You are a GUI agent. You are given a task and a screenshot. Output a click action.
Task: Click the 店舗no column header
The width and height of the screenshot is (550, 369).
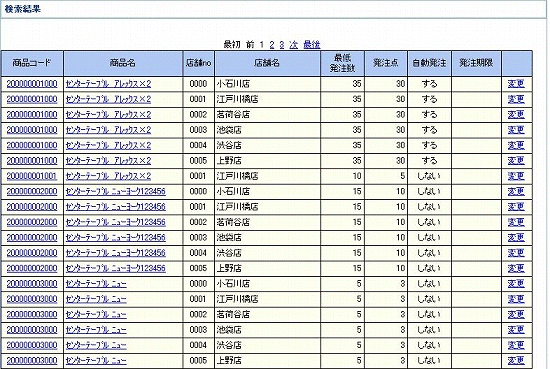(199, 63)
